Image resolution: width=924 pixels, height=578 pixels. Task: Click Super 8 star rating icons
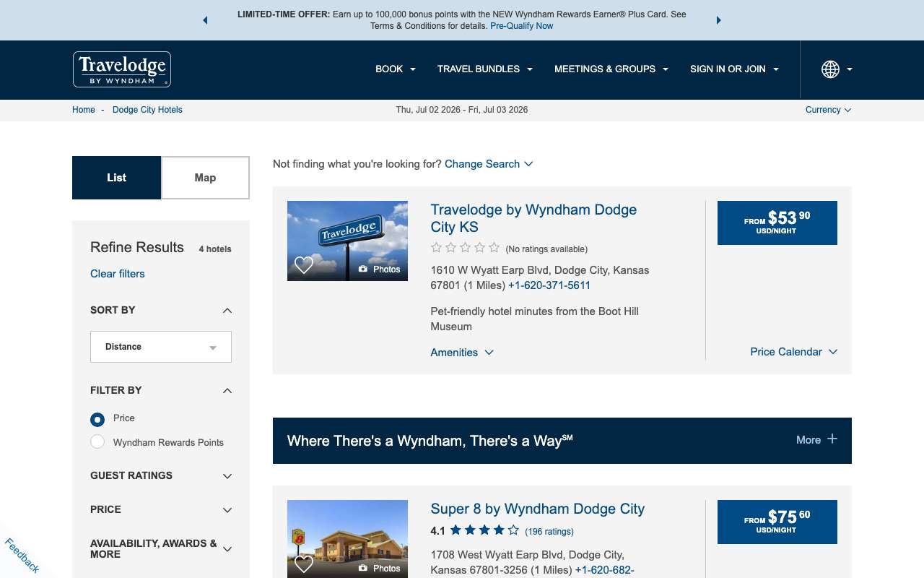484,530
